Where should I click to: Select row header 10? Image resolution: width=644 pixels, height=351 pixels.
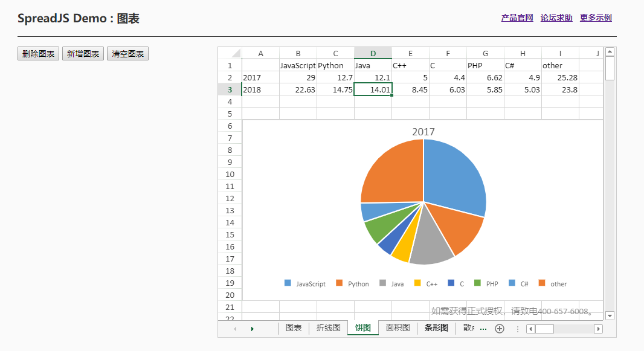(230, 174)
